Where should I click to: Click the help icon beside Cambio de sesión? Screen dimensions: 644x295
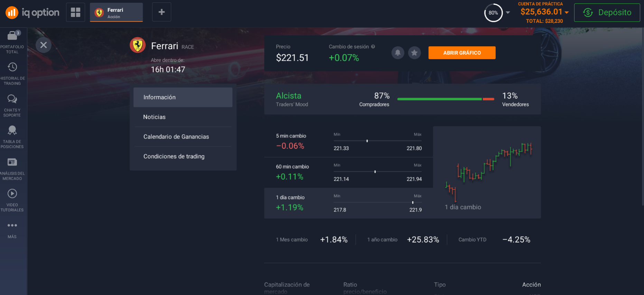[x=373, y=47]
